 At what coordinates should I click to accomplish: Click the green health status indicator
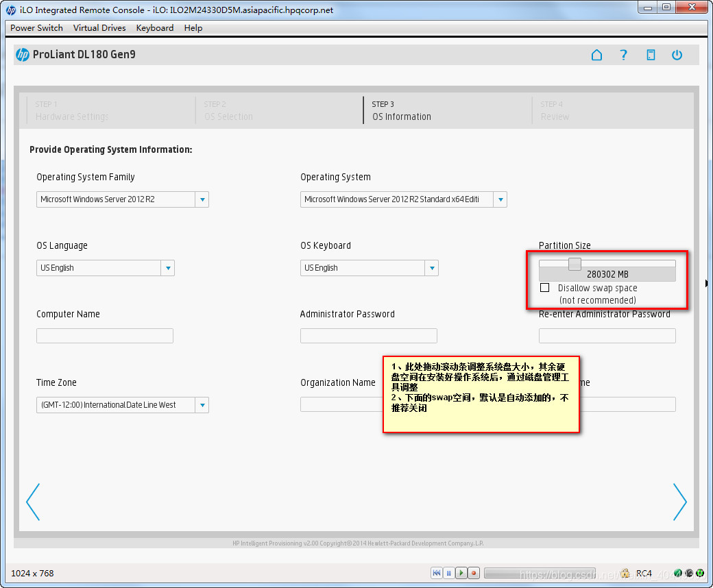[678, 573]
